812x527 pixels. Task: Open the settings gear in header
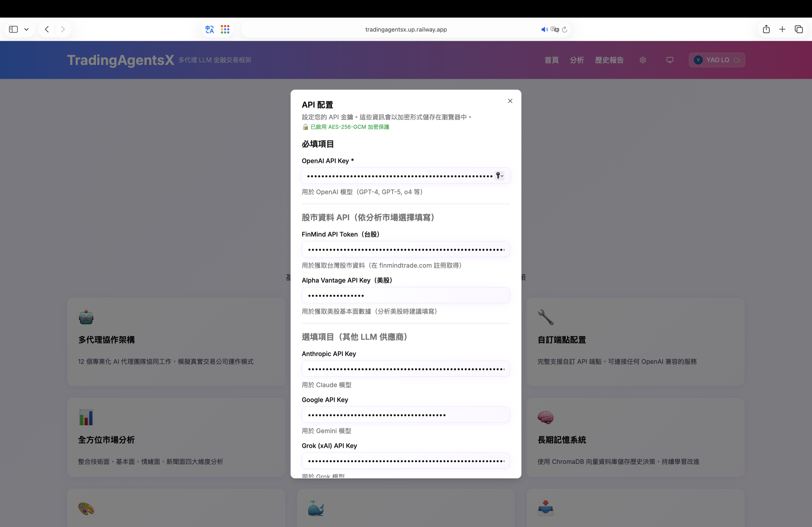643,60
